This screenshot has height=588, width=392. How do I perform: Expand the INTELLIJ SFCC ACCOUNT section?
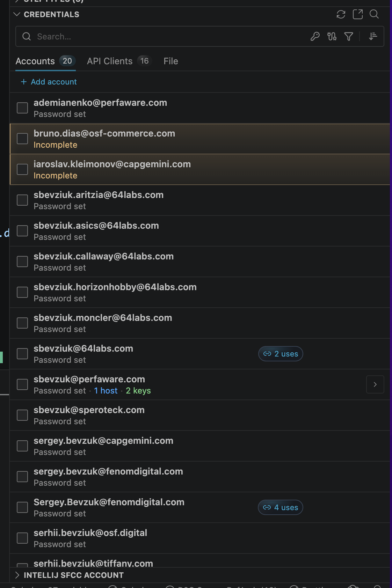[17, 575]
